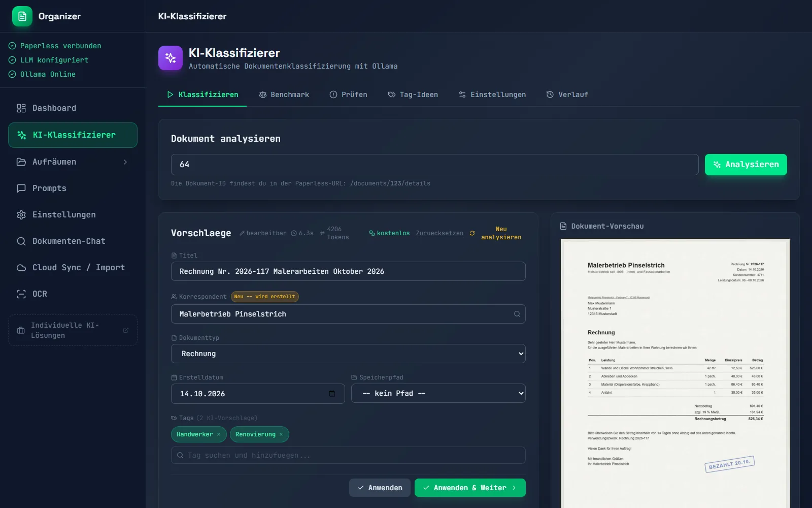Image resolution: width=812 pixels, height=508 pixels.
Task: Click the Paperless verbunden status
Action: pos(55,46)
